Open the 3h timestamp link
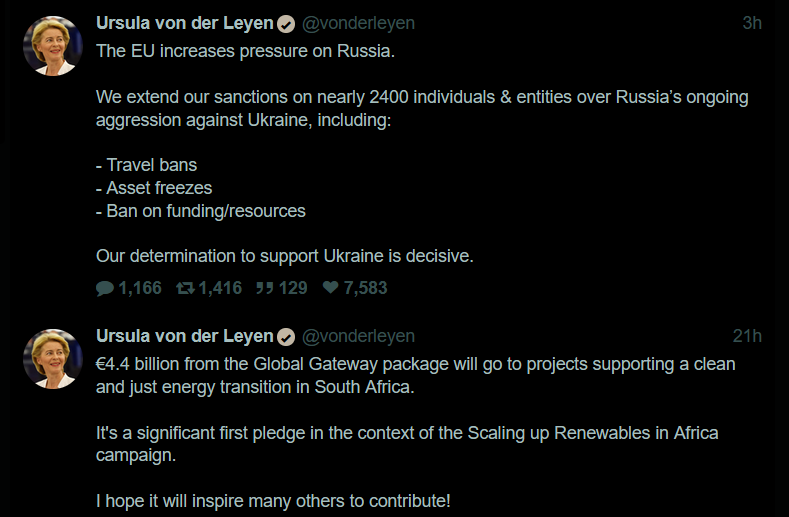The width and height of the screenshot is (789, 517). [x=752, y=23]
